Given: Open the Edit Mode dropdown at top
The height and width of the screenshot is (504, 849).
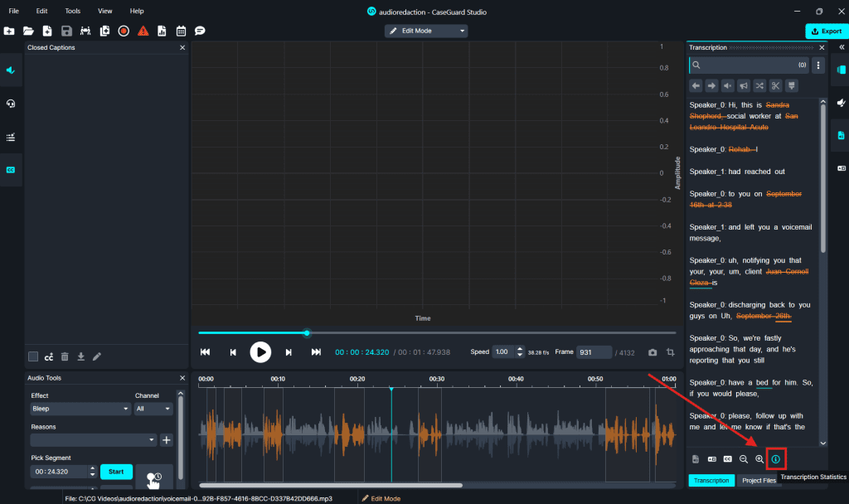Looking at the screenshot, I should pos(426,31).
